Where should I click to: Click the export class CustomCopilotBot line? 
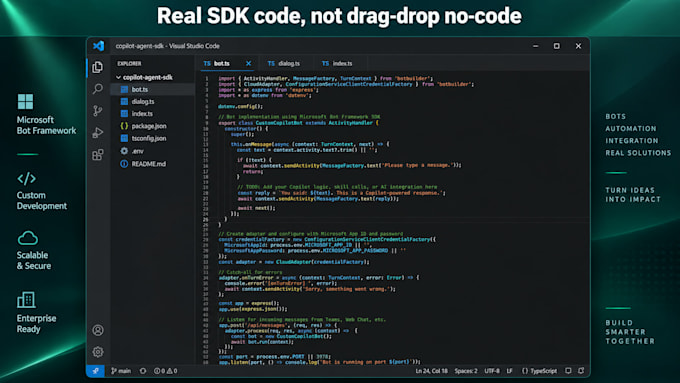pyautogui.click(x=298, y=123)
